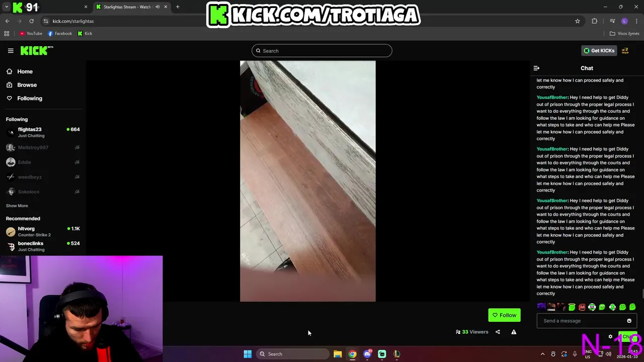
Task: Click the report stream warning icon
Action: tap(514, 332)
